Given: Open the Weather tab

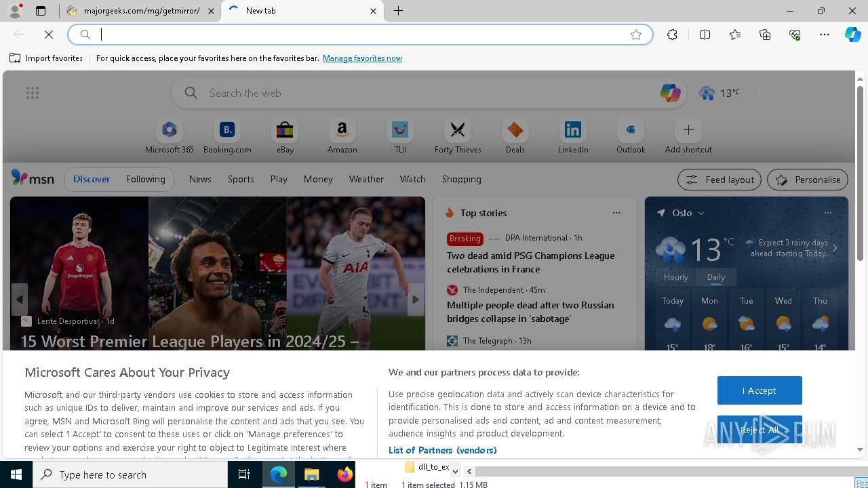Looking at the screenshot, I should tap(366, 179).
